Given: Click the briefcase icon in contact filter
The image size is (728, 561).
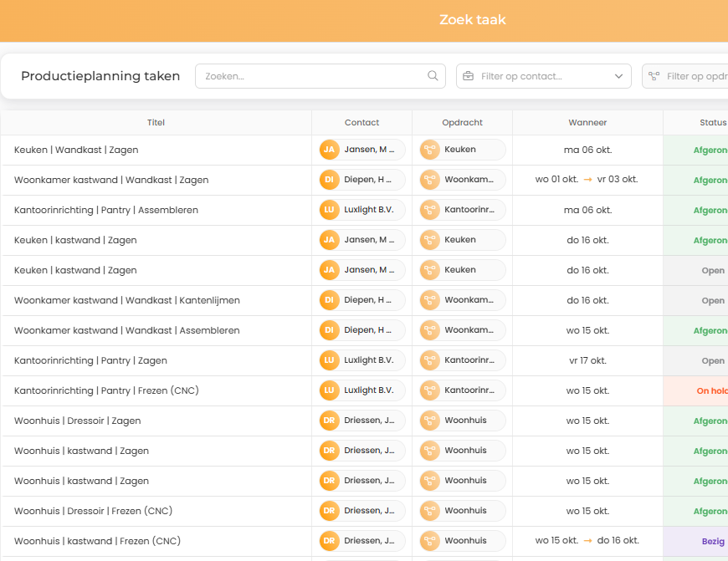Looking at the screenshot, I should click(469, 76).
